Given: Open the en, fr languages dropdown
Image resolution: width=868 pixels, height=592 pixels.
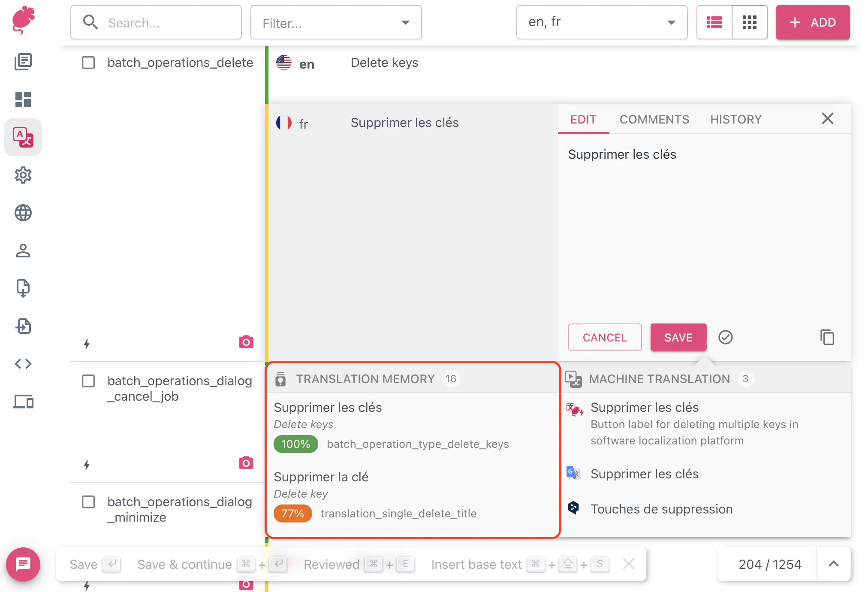Looking at the screenshot, I should (601, 23).
